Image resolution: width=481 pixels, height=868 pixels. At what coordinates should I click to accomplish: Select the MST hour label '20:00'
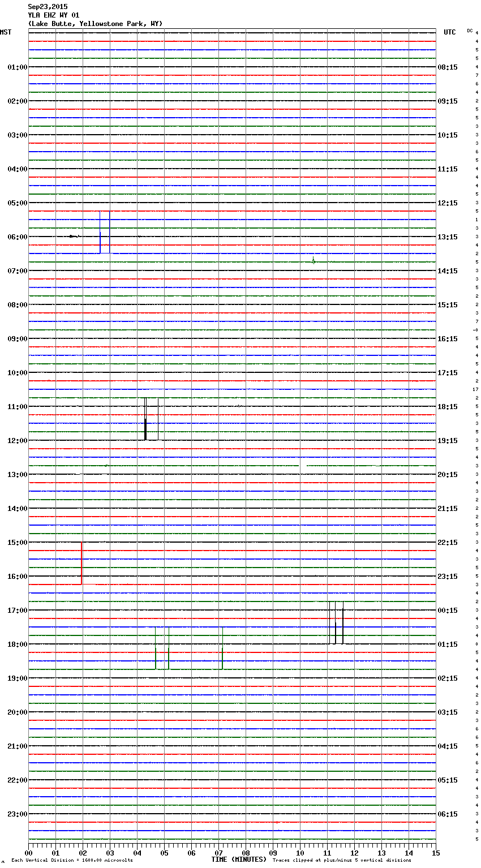click(17, 712)
